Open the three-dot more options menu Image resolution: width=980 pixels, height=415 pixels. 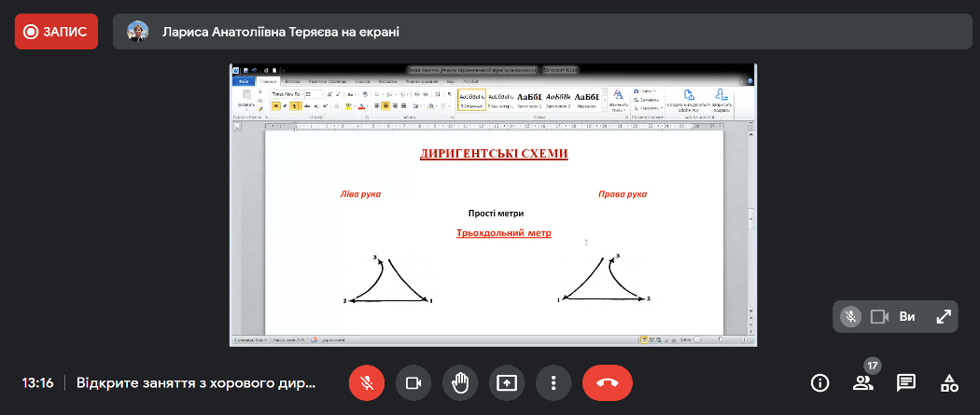[553, 382]
